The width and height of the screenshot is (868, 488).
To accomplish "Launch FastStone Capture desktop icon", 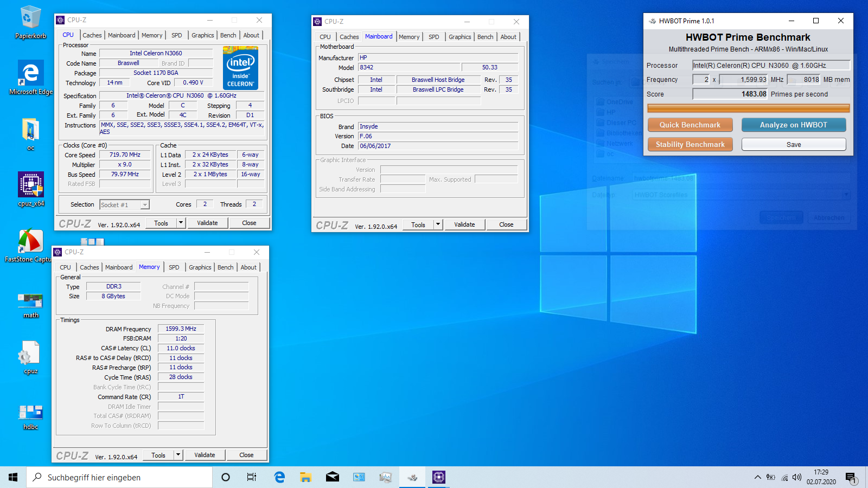I will [x=30, y=246].
